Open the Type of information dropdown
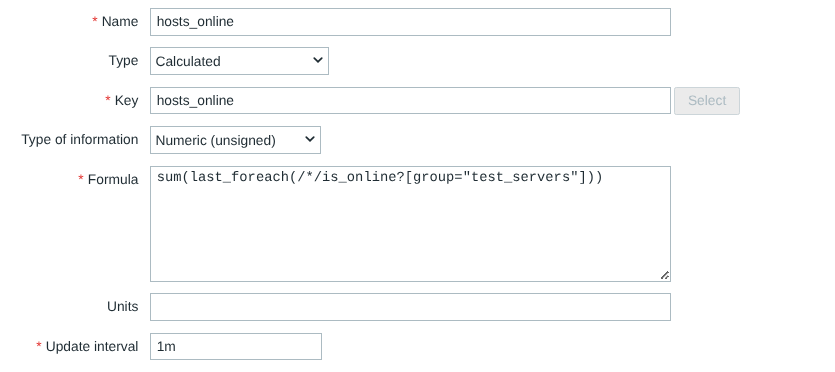 pyautogui.click(x=235, y=140)
